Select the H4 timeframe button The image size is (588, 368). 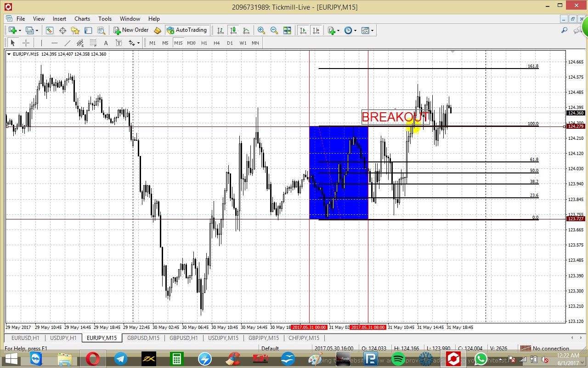coord(217,43)
